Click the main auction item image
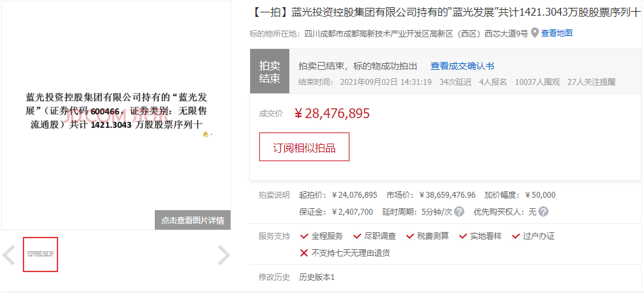 [116, 116]
